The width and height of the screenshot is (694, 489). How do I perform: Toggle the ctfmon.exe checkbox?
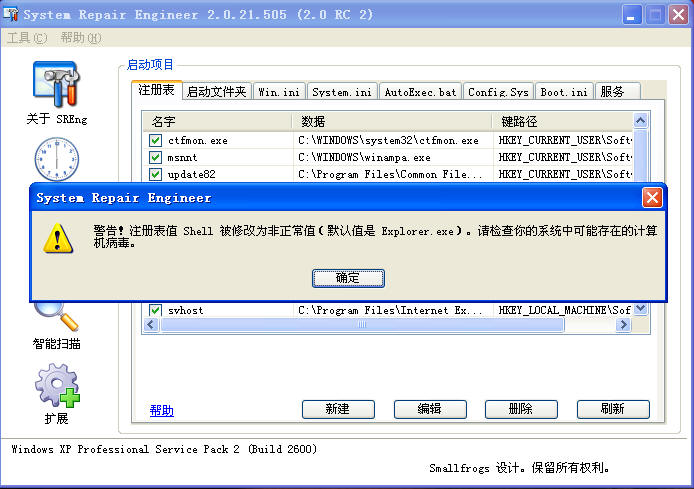point(155,140)
